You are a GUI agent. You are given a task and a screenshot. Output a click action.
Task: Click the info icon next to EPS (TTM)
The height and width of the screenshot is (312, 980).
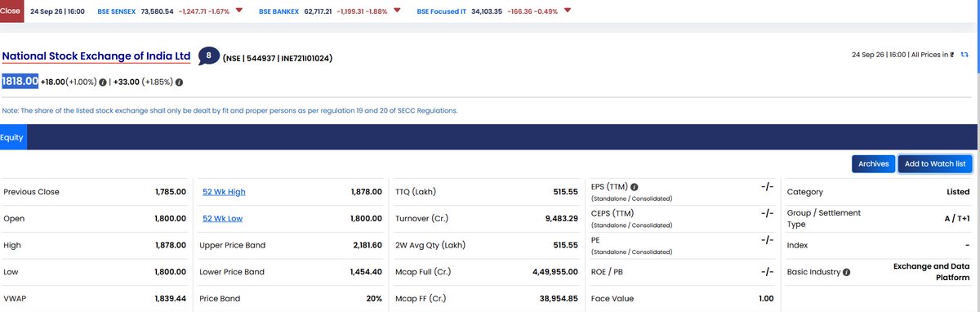[635, 186]
